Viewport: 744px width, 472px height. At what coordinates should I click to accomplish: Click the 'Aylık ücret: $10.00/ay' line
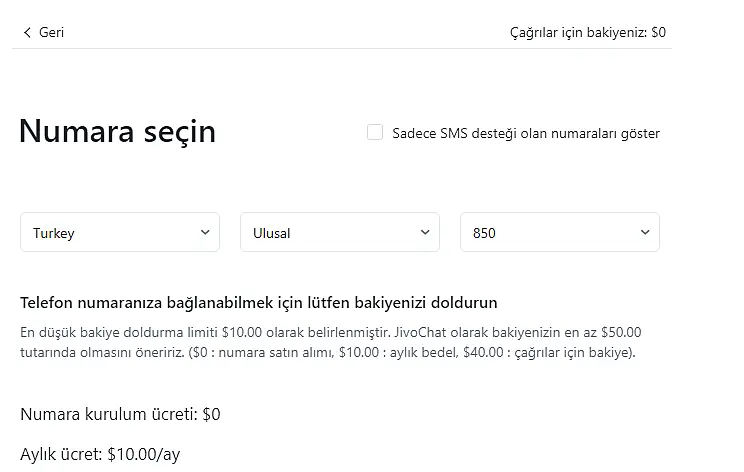pos(100,454)
